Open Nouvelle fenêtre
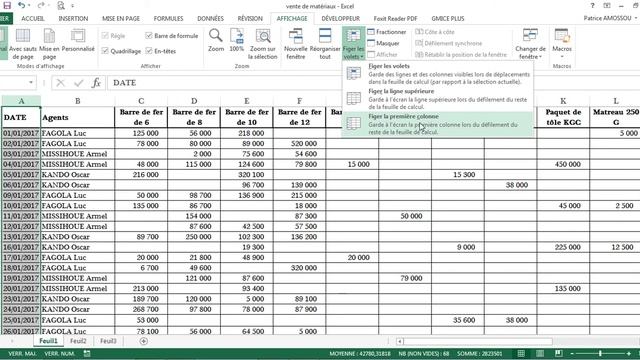The width and height of the screenshot is (640, 360). pyautogui.click(x=296, y=44)
